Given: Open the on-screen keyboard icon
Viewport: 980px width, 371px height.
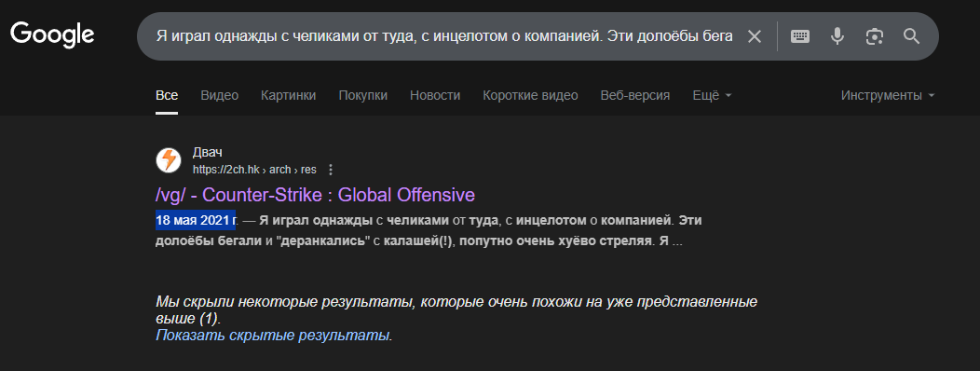Looking at the screenshot, I should click(x=800, y=36).
